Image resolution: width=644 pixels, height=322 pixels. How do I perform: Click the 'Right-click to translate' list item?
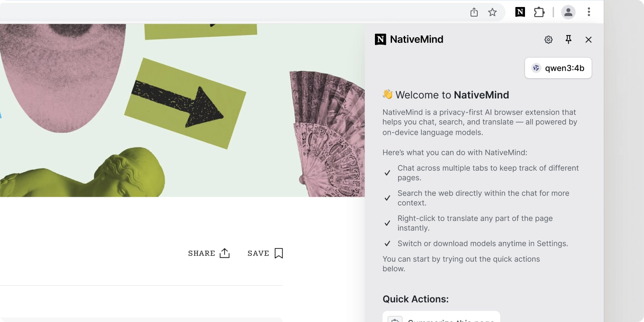coord(468,223)
